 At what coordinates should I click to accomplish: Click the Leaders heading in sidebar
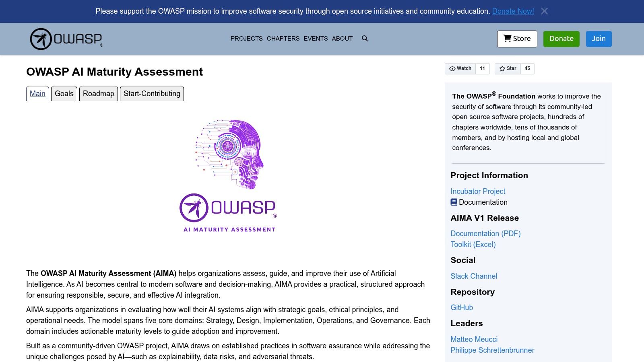pos(466,323)
